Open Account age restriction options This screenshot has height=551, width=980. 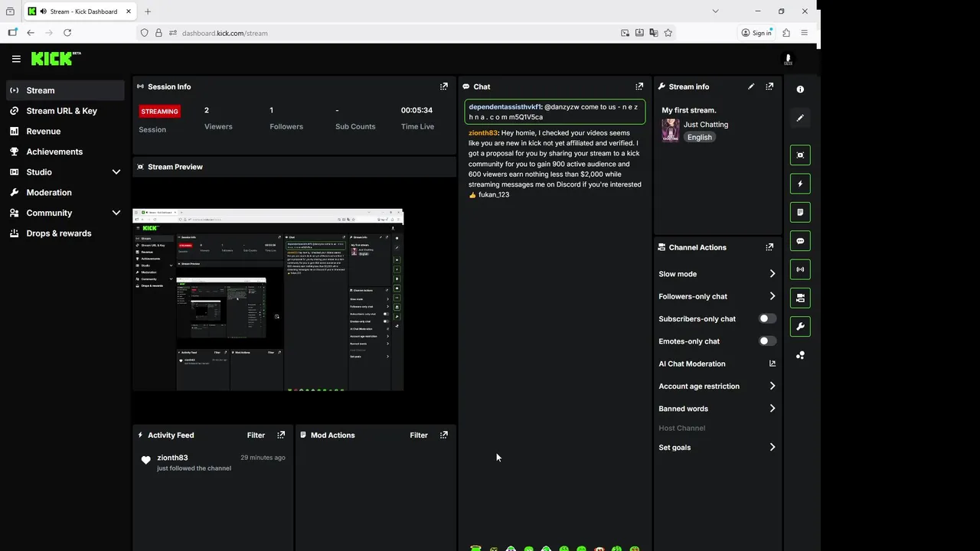[717, 386]
